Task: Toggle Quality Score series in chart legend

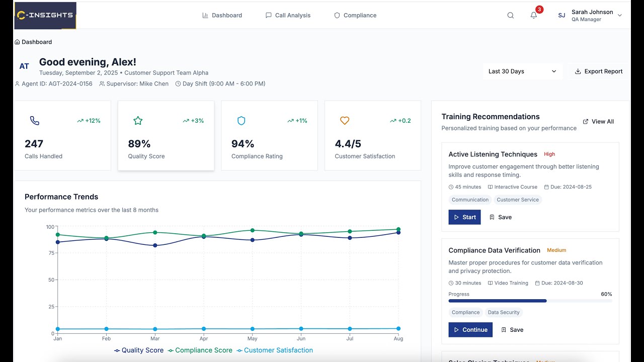Action: click(139, 350)
